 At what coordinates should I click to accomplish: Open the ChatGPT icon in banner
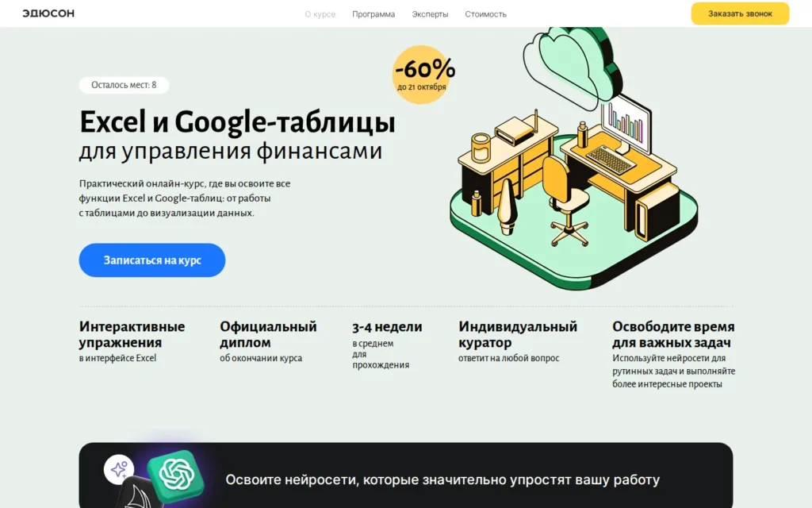tap(176, 475)
